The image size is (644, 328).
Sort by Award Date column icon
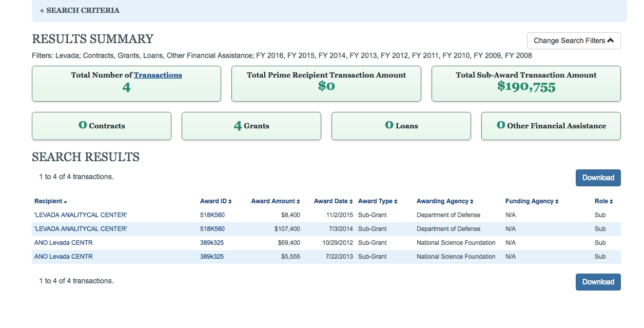(x=352, y=202)
